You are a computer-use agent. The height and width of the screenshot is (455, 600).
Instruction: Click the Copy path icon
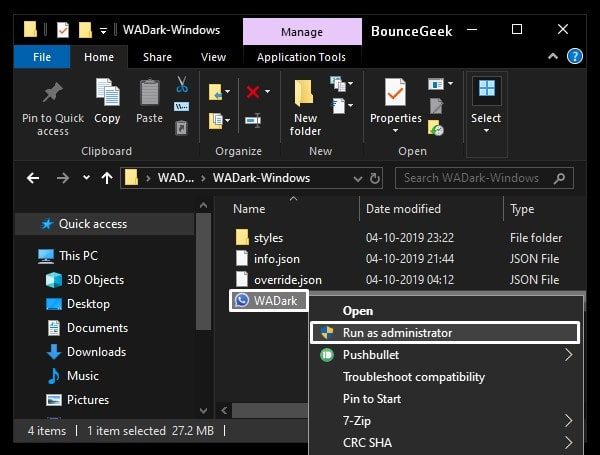coord(181,106)
